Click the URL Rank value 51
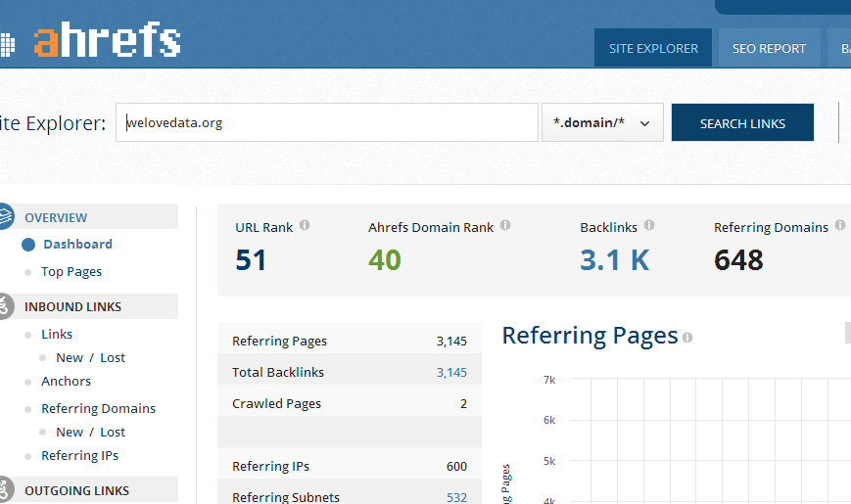 coord(251,260)
